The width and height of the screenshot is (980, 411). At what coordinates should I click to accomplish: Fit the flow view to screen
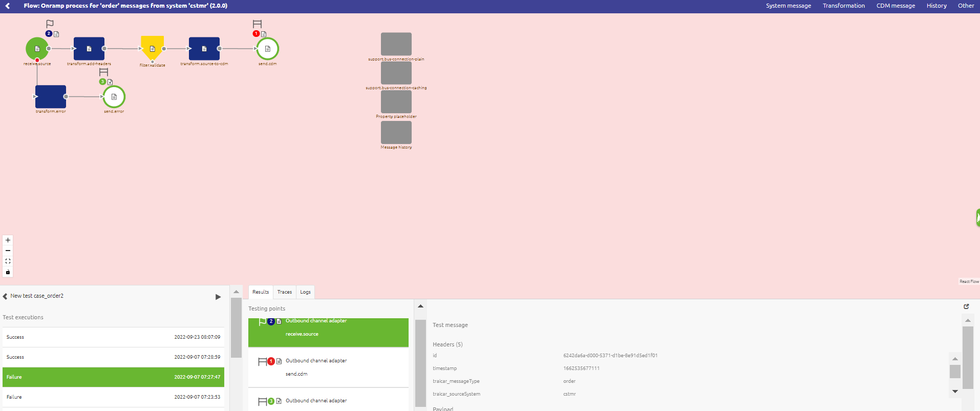[8, 261]
